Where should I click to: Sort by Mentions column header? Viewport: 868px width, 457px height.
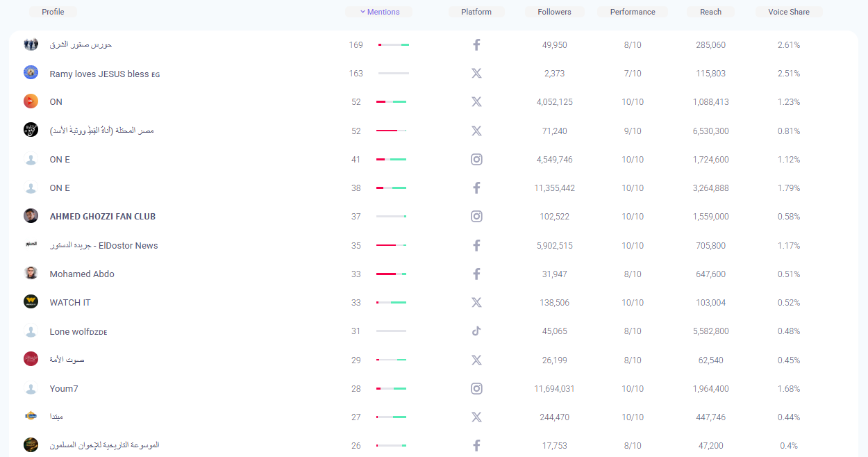point(379,12)
